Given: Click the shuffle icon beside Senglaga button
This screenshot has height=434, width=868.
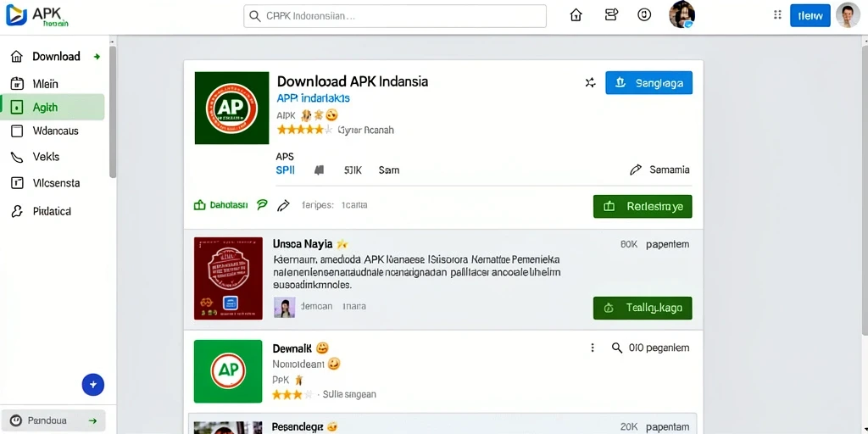Looking at the screenshot, I should coord(591,83).
